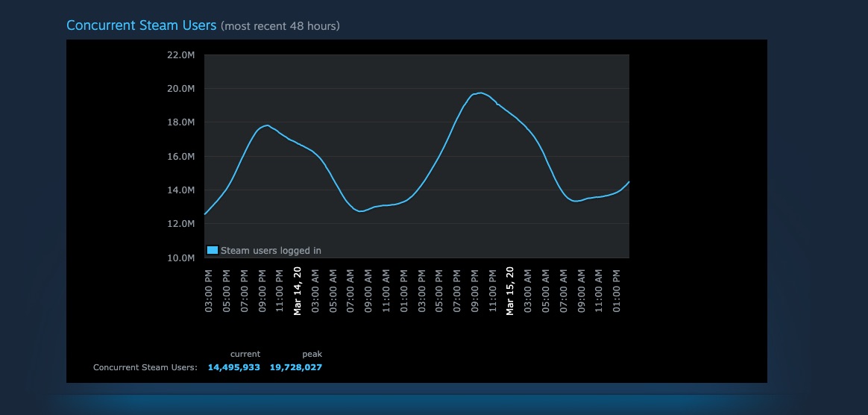The height and width of the screenshot is (415, 868).
Task: Click the first 03:00 PM axis label
Action: (209, 291)
